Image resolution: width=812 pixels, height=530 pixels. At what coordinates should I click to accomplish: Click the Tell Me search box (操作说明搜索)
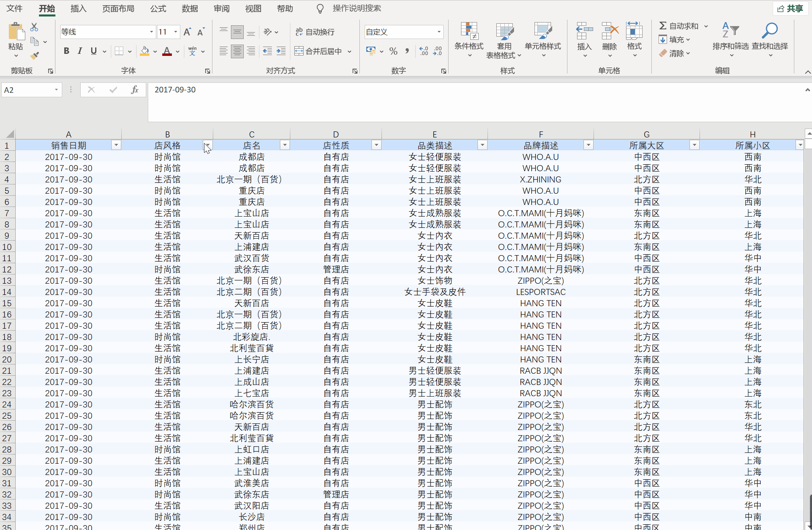point(357,8)
